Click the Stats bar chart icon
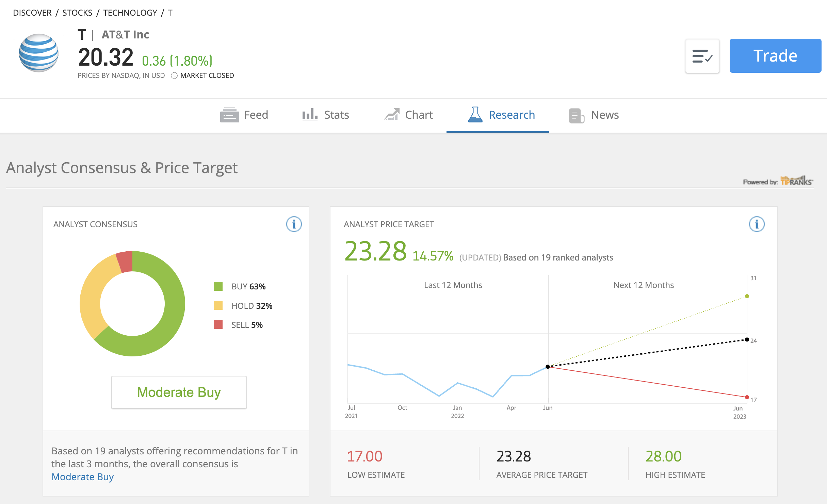Viewport: 827px width, 504px height. [x=310, y=115]
